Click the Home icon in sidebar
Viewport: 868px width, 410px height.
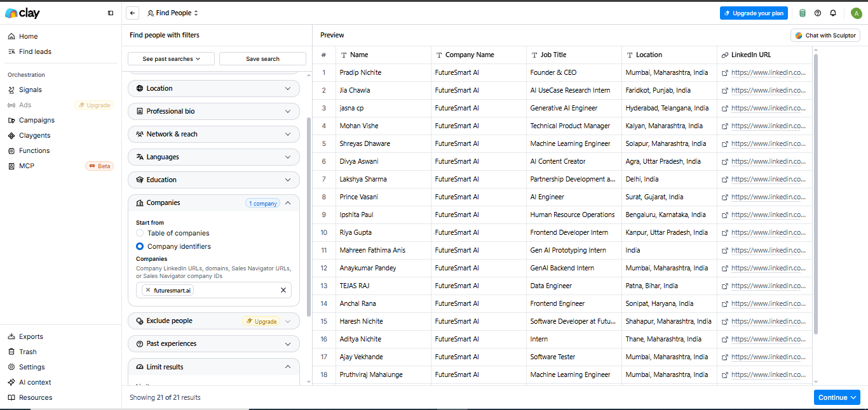(x=12, y=36)
